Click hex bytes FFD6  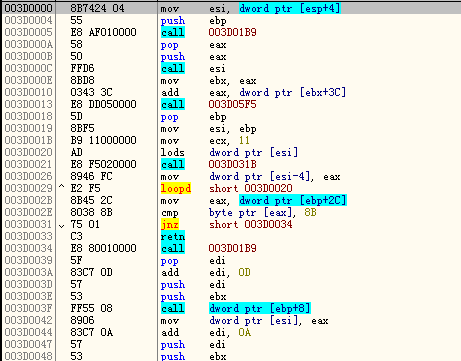[82, 68]
